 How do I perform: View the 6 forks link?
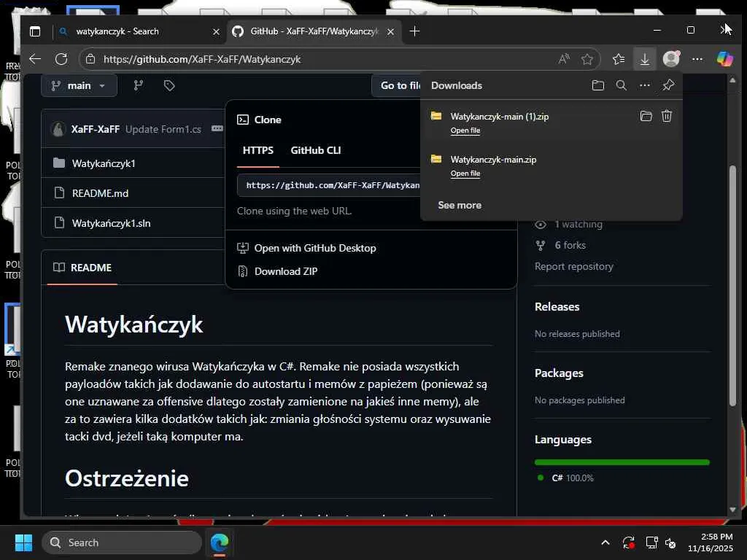570,245
